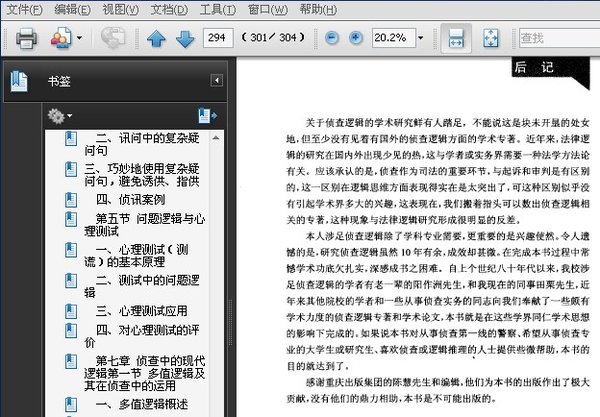Click bookmark icon beside 四、对心理测试的评价
The height and width of the screenshot is (417, 600).
click(x=71, y=331)
